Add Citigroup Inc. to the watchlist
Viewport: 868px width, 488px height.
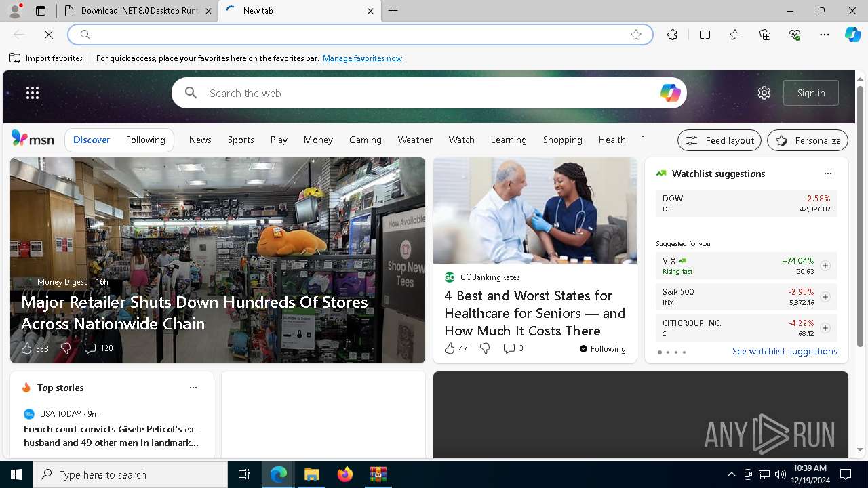825,328
